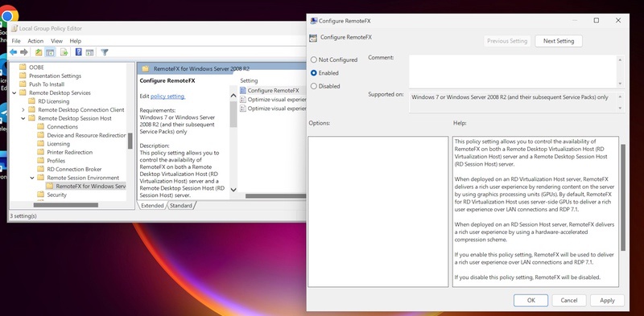Open the Action menu
This screenshot has height=316, width=644.
pyautogui.click(x=35, y=41)
